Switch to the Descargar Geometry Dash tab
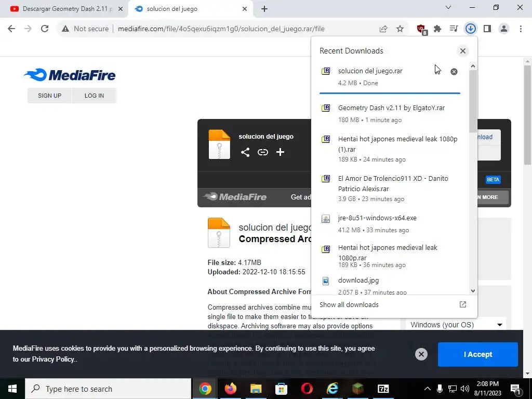 [64, 9]
